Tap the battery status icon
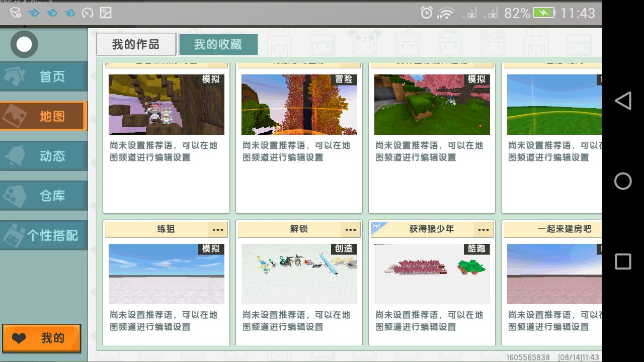The image size is (644, 362). tap(544, 13)
